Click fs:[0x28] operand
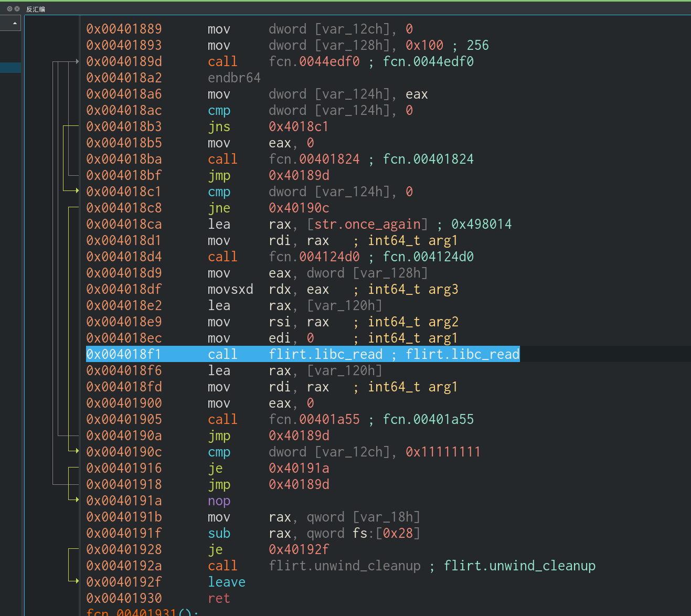This screenshot has width=691, height=616. [386, 533]
